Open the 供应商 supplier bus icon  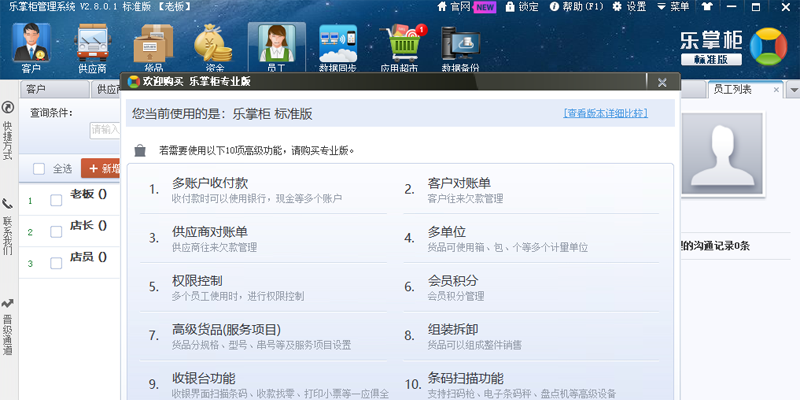click(x=92, y=47)
